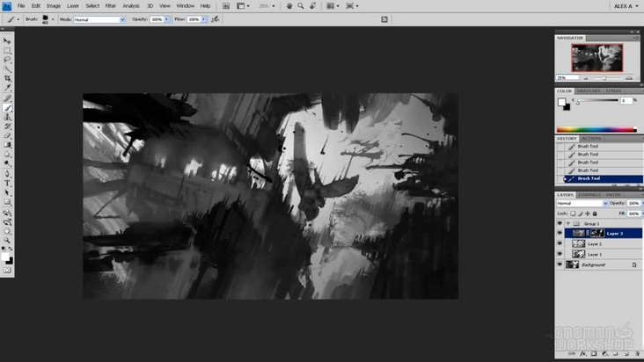Screen dimensions: 644x362
Task: Select the Zoom tool in the toolbox
Action: coord(8,239)
